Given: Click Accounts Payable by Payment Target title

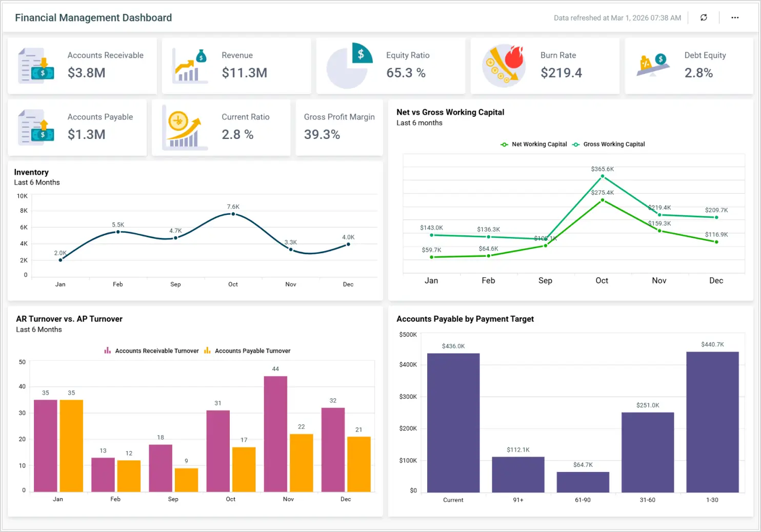Looking at the screenshot, I should coord(465,319).
